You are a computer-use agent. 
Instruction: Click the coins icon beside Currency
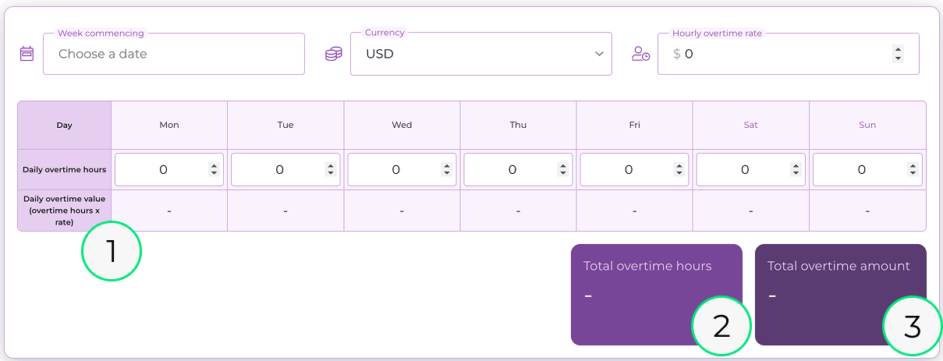(333, 54)
